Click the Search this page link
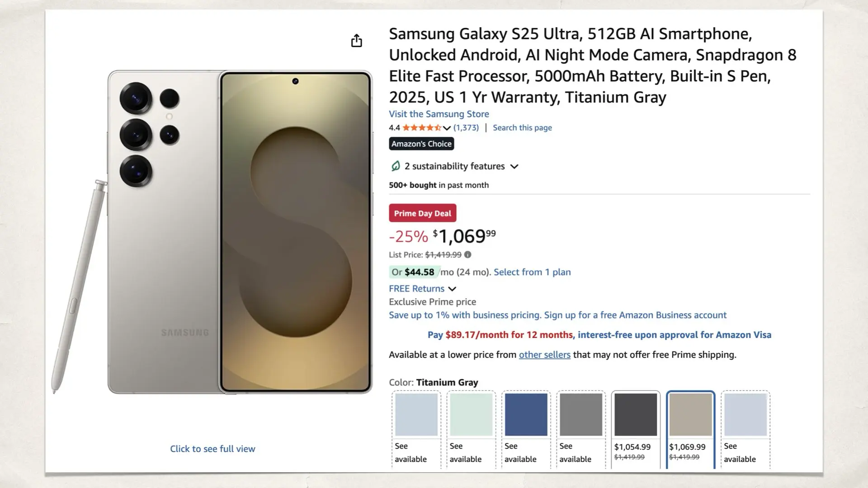The image size is (868, 488). [x=522, y=127]
